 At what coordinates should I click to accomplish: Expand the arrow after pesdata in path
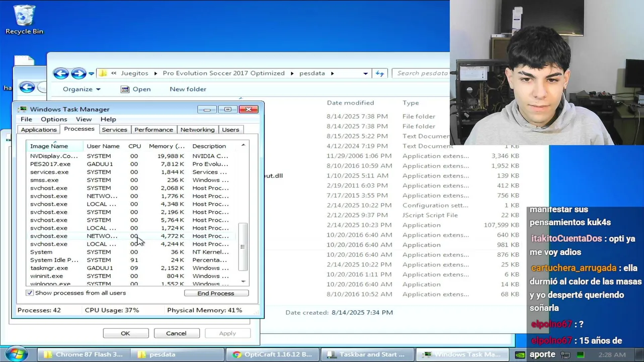[x=332, y=73]
